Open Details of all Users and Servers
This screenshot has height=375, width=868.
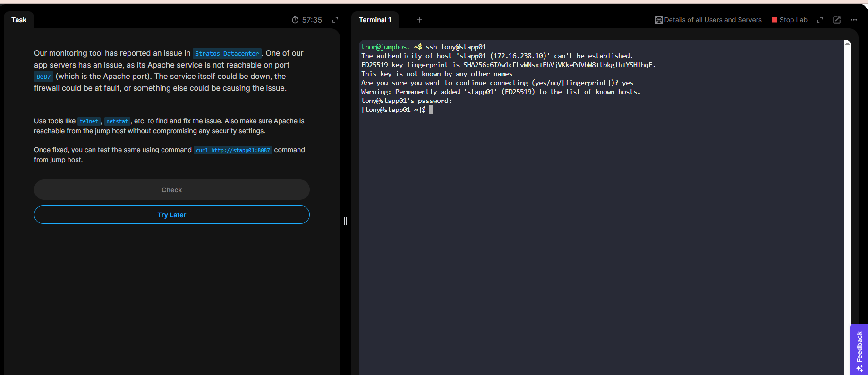pyautogui.click(x=713, y=20)
